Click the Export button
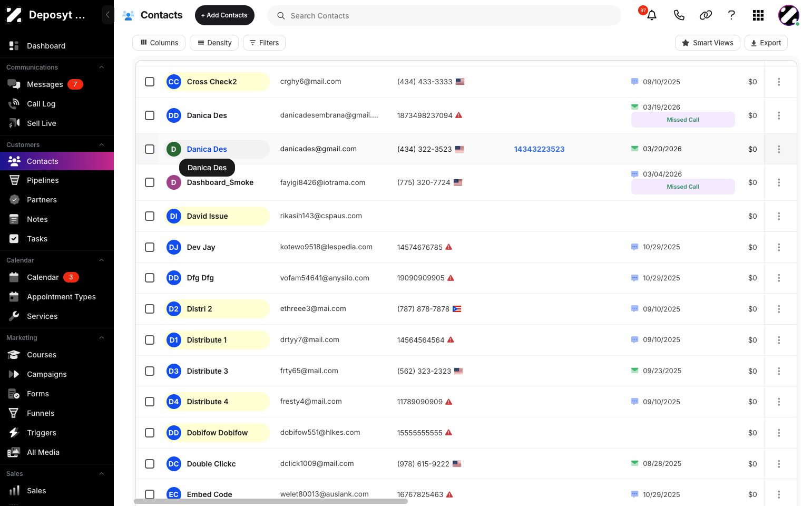The image size is (812, 506). 766,43
